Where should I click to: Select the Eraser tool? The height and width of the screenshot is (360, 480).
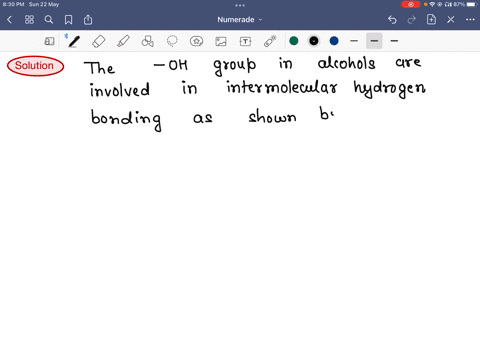(x=99, y=41)
